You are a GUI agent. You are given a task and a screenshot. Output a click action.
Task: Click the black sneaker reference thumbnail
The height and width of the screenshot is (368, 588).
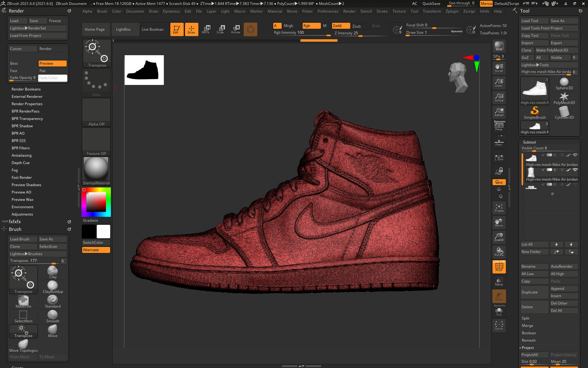(x=144, y=70)
